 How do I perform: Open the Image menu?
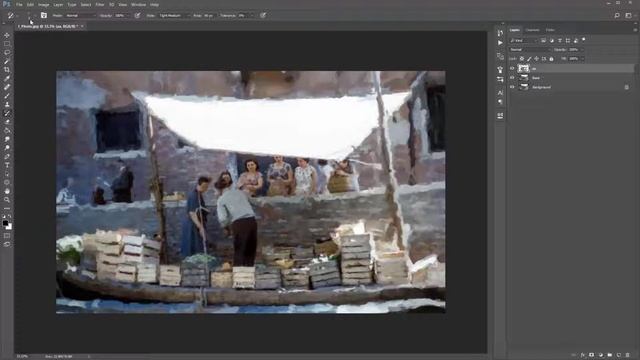pos(44,4)
